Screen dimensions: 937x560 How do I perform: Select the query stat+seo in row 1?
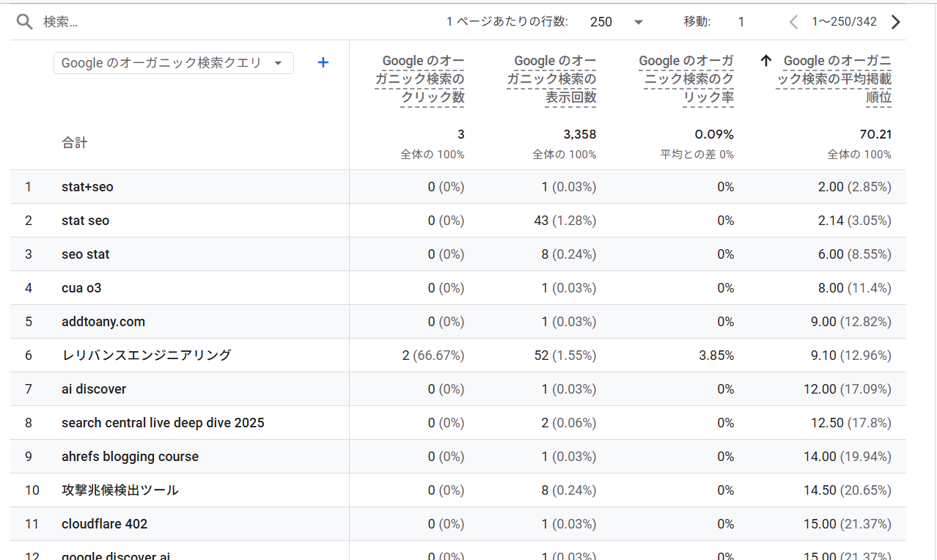click(x=87, y=186)
